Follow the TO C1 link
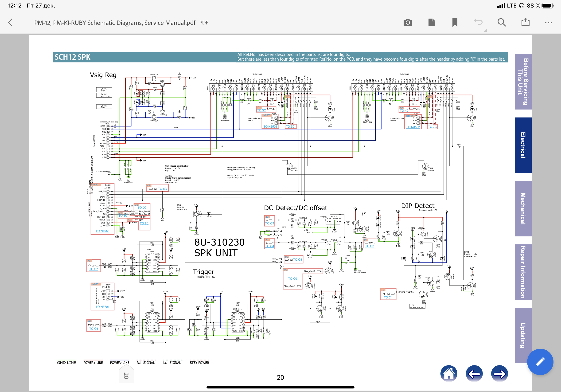Screen dimensions: 561x392 pyautogui.click(x=388, y=297)
